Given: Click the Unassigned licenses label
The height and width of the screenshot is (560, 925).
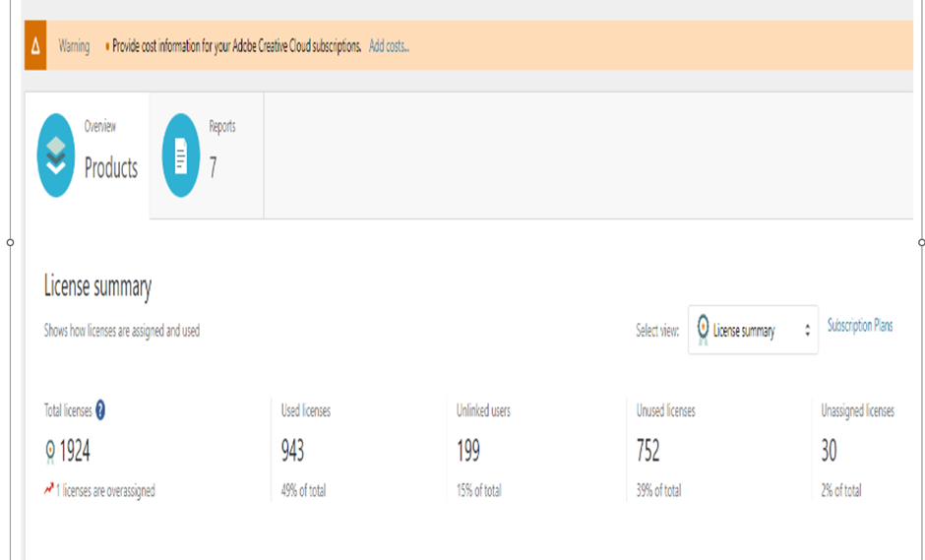Looking at the screenshot, I should pos(858,411).
